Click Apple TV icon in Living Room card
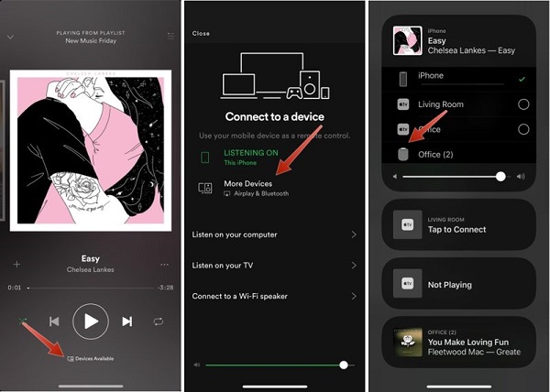The height and width of the screenshot is (392, 550). click(x=407, y=224)
